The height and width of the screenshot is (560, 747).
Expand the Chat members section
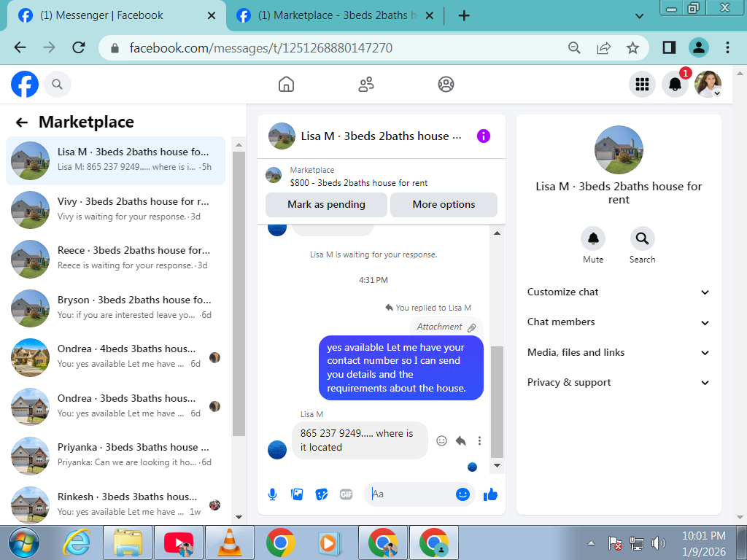(619, 322)
